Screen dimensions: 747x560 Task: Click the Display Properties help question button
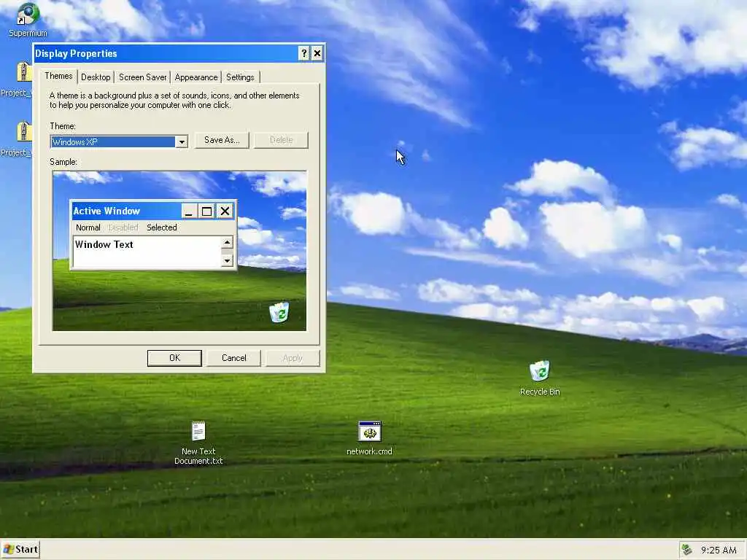point(304,53)
